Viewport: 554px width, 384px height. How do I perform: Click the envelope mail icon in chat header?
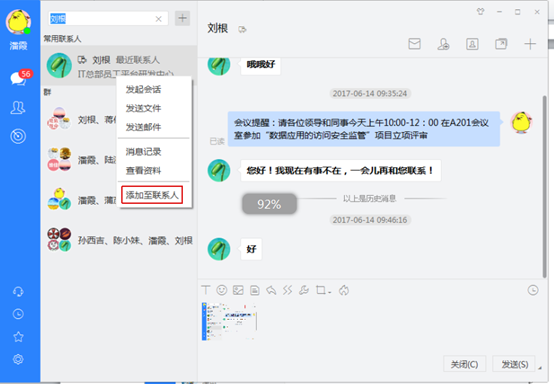[414, 44]
